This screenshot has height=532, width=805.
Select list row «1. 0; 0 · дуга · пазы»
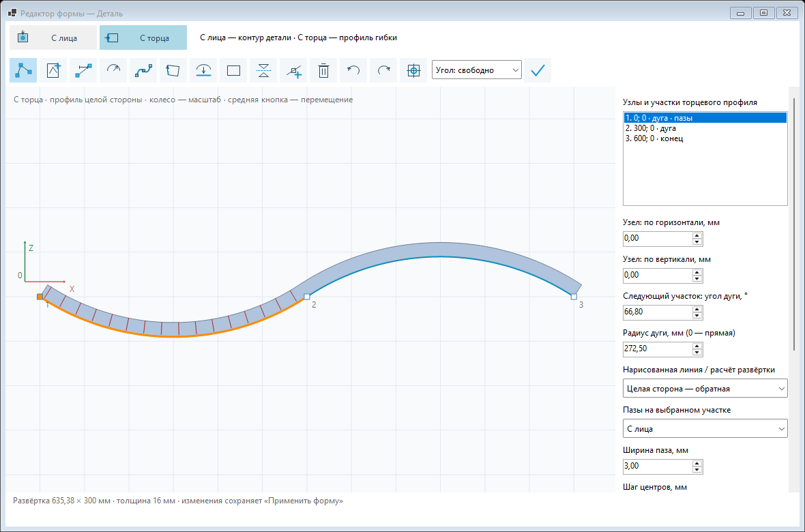click(x=705, y=118)
